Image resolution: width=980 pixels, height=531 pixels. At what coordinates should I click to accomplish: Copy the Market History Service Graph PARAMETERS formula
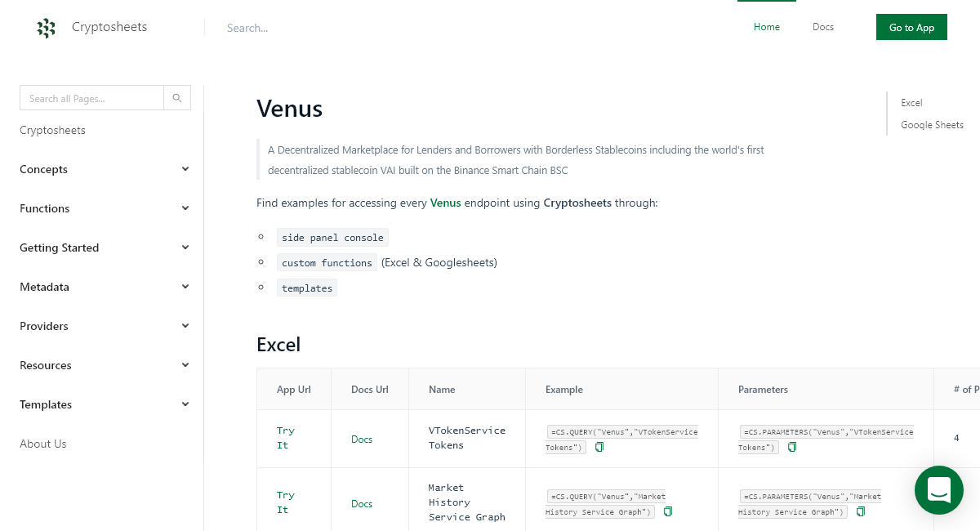860,511
